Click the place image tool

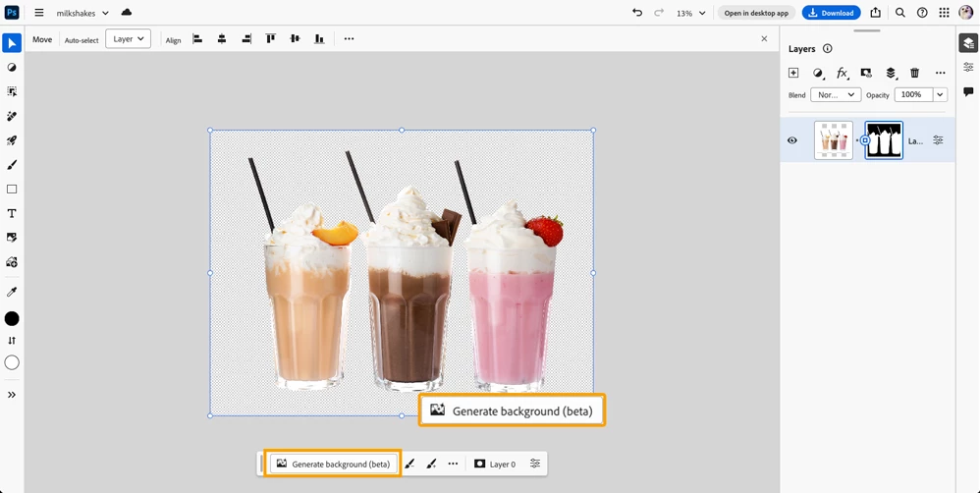tap(12, 238)
